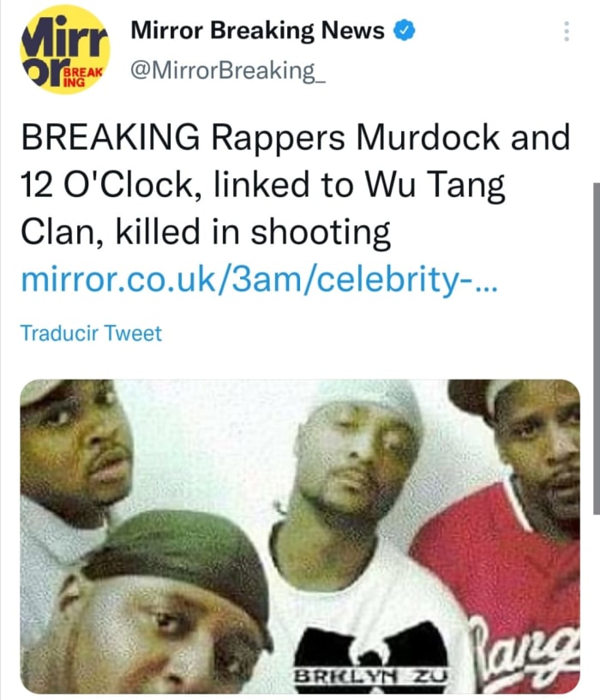The width and height of the screenshot is (600, 700).
Task: Click Traducir Tweet to translate
Action: pos(91,333)
